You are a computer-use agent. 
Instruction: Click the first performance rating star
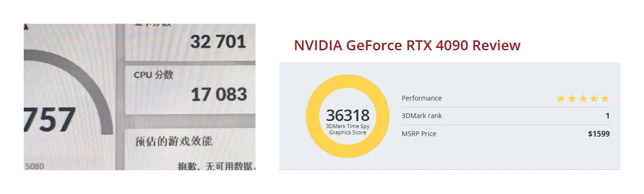pyautogui.click(x=561, y=98)
